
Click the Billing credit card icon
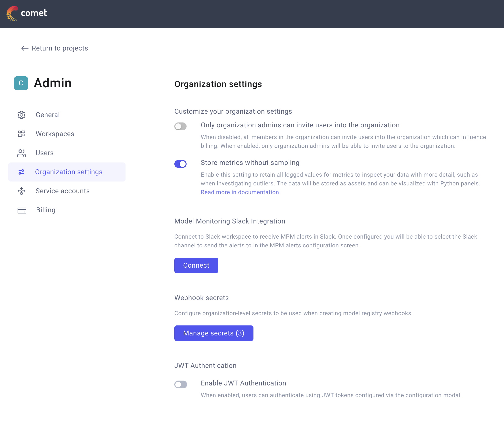pos(21,210)
